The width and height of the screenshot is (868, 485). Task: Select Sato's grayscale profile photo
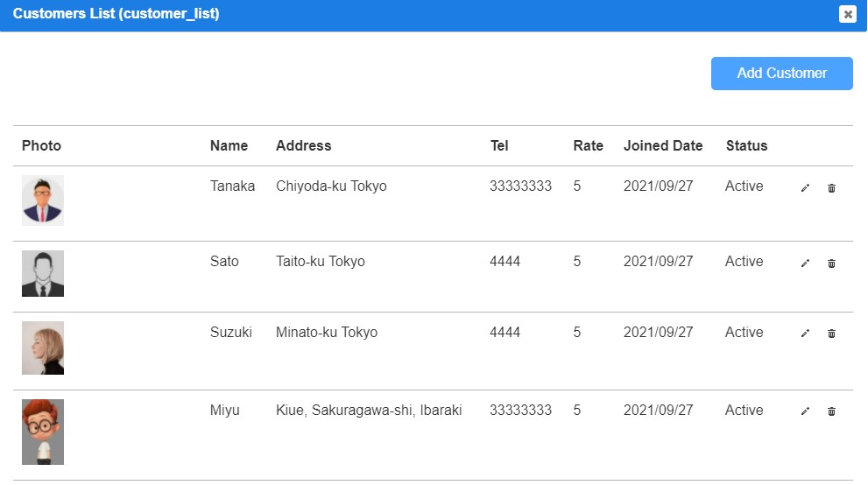click(x=43, y=273)
